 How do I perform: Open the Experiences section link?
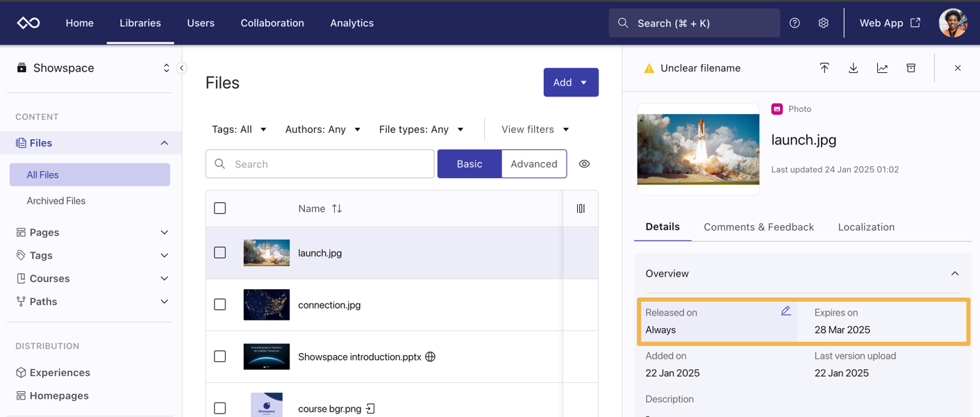point(60,373)
